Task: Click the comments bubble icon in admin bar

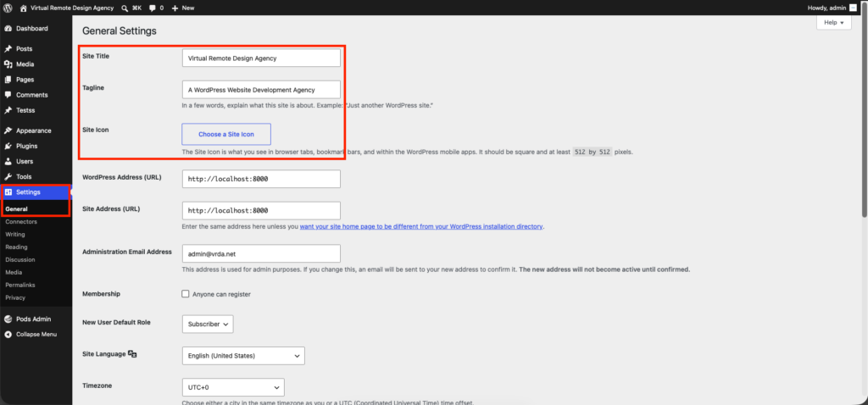Action: coord(153,8)
